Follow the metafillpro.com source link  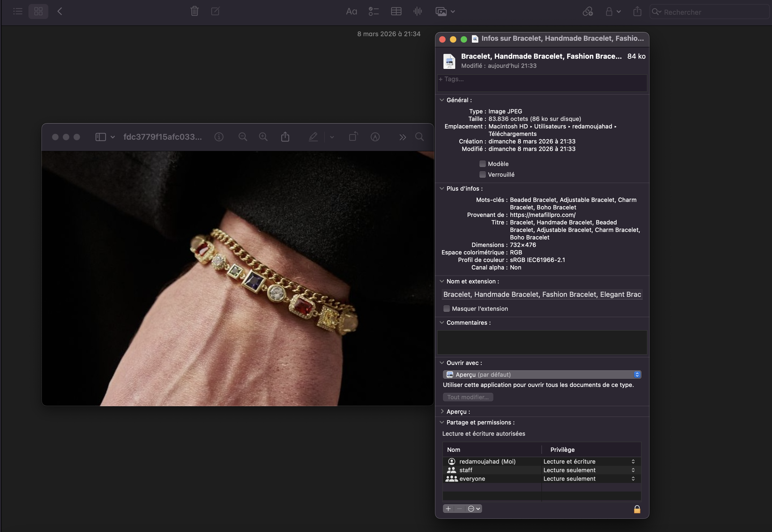(x=542, y=215)
